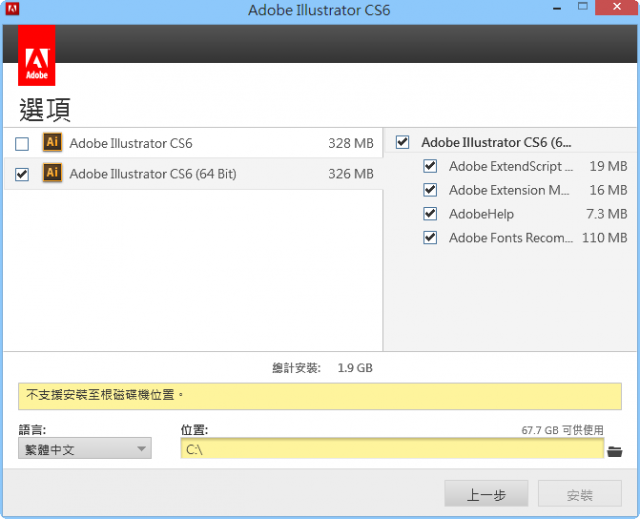This screenshot has width=640, height=519.
Task: Open the folder browse icon next to location
Action: 614,451
